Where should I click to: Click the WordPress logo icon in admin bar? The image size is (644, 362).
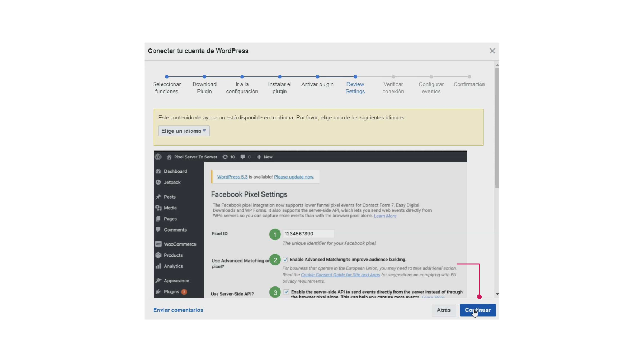158,157
